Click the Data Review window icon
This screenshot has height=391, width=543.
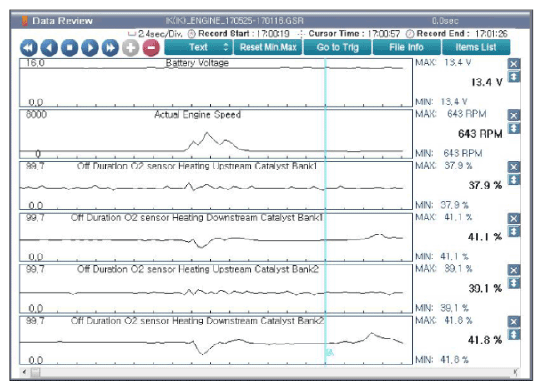click(25, 21)
